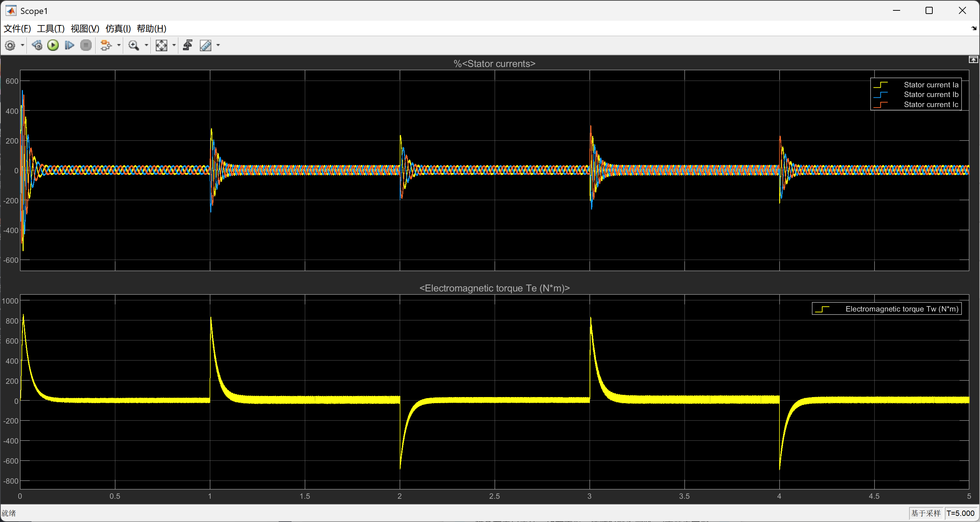Open the scale axes dropdown arrow
The image size is (980, 522).
click(x=174, y=45)
